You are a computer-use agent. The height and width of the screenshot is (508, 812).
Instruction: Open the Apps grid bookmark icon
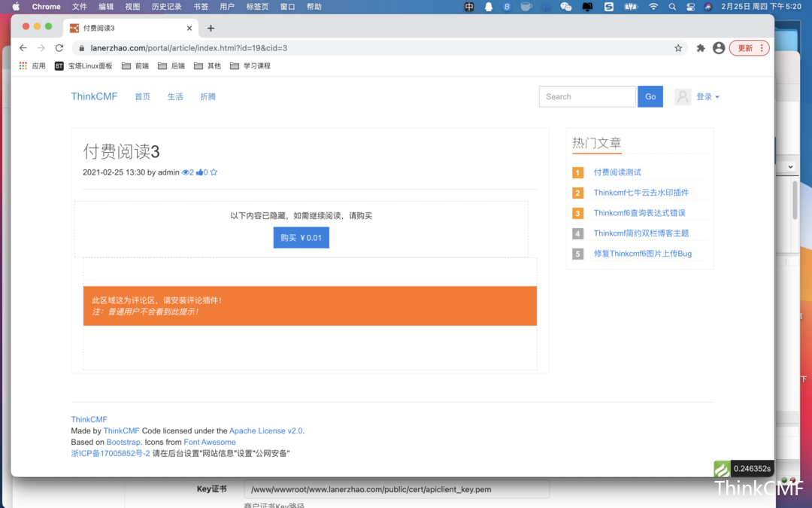[23, 66]
